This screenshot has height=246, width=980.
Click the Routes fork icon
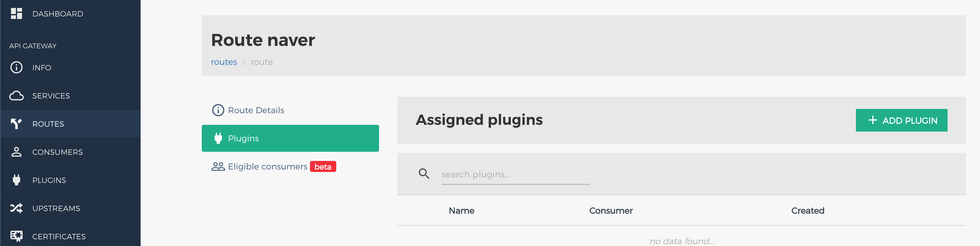click(x=17, y=124)
